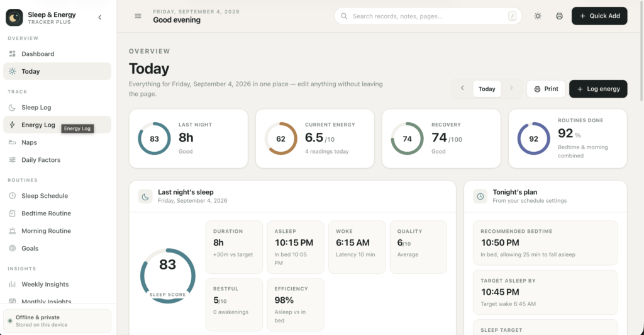Open Goals in sidebar
644x335 pixels.
click(x=57, y=248)
